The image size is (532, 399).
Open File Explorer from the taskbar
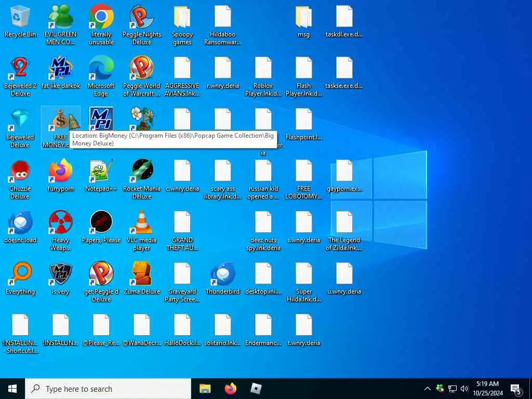pyautogui.click(x=205, y=389)
